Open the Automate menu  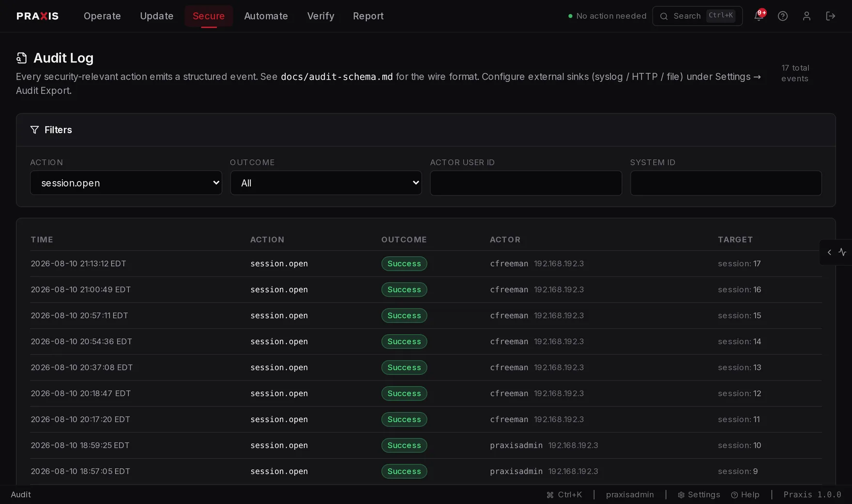pyautogui.click(x=266, y=16)
